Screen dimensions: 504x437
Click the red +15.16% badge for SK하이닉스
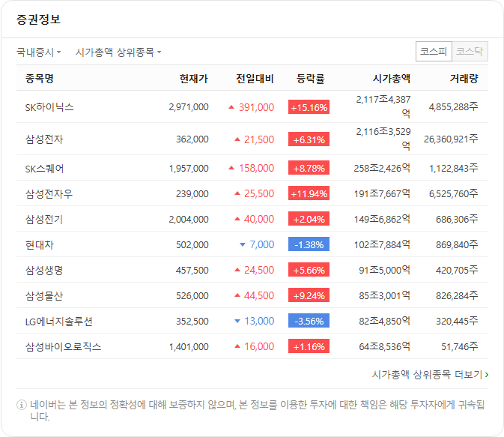[309, 107]
